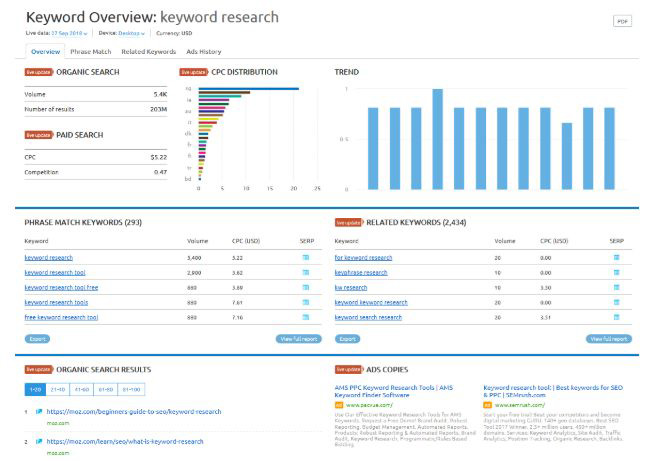Open SERP icon for 'for keyword research' row
Image resolution: width=653 pixels, height=461 pixels.
(616, 257)
